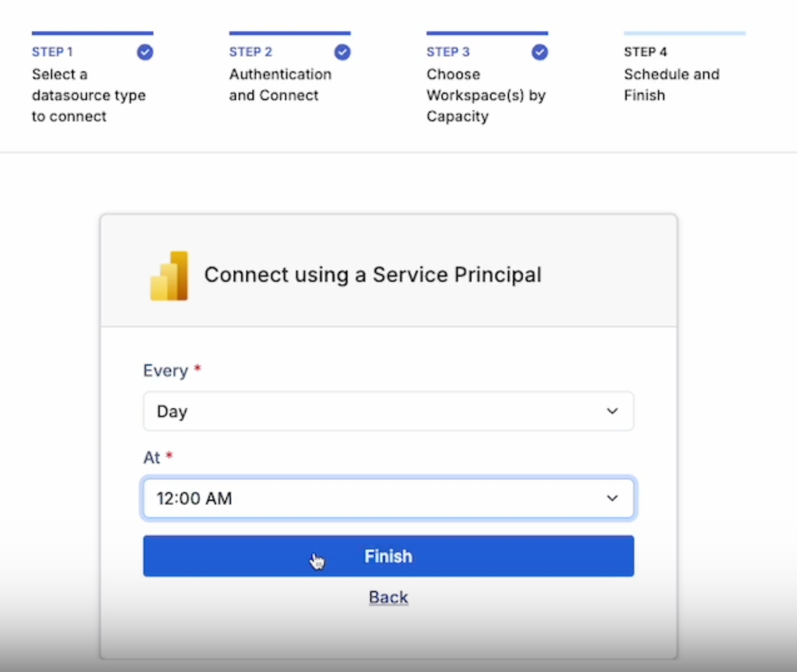Click the light blue Step 4 progress bar
The width and height of the screenshot is (797, 672).
coord(684,33)
